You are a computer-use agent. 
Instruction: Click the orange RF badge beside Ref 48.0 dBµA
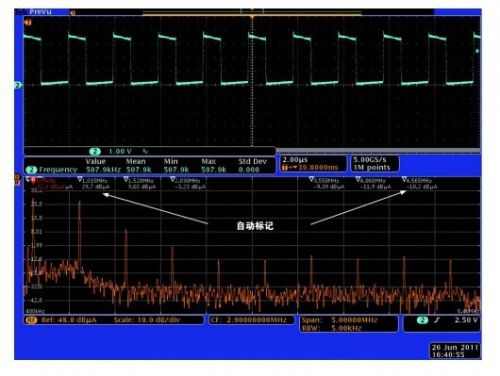coord(31,320)
